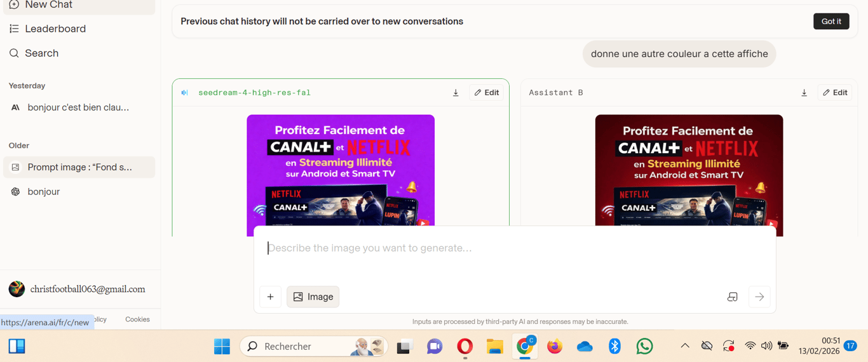The height and width of the screenshot is (362, 868).
Task: Show hidden system tray icons
Action: (685, 346)
